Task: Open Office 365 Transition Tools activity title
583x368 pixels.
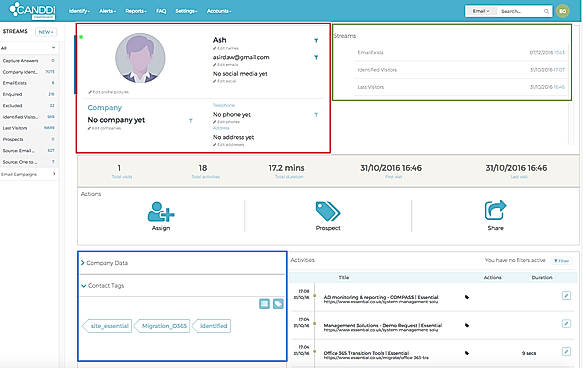Action: (366, 353)
